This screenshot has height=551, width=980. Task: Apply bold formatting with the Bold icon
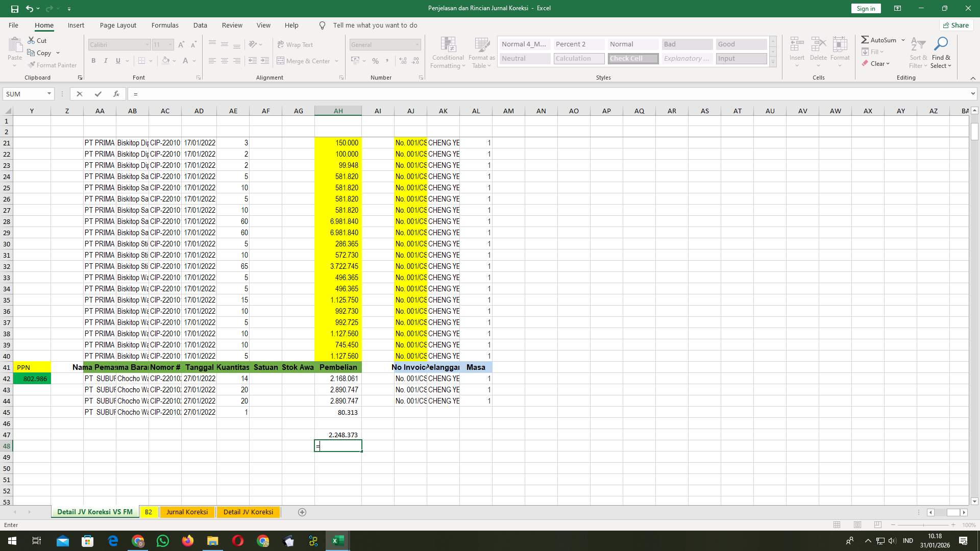click(93, 61)
